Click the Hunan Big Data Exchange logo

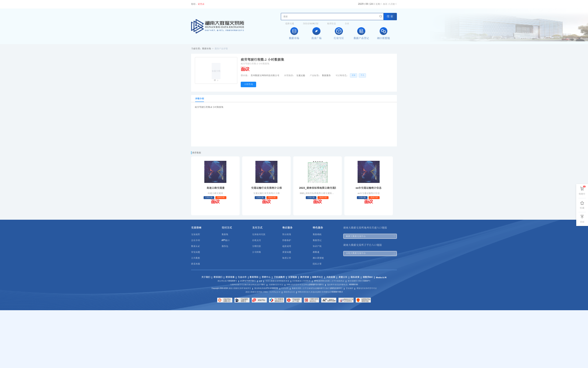[218, 26]
